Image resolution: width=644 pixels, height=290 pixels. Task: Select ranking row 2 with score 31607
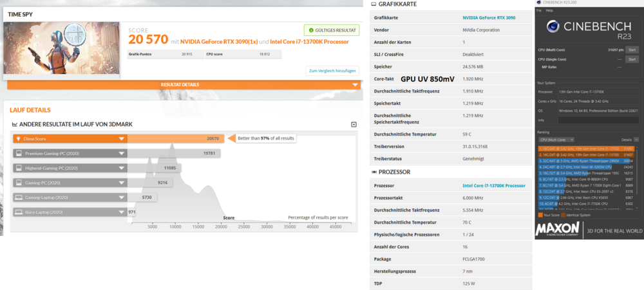586,154
